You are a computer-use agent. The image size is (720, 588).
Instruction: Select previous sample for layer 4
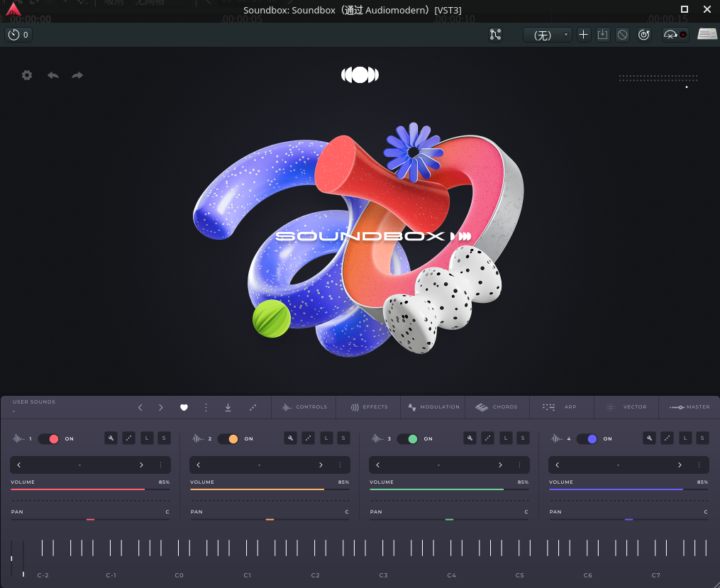557,465
